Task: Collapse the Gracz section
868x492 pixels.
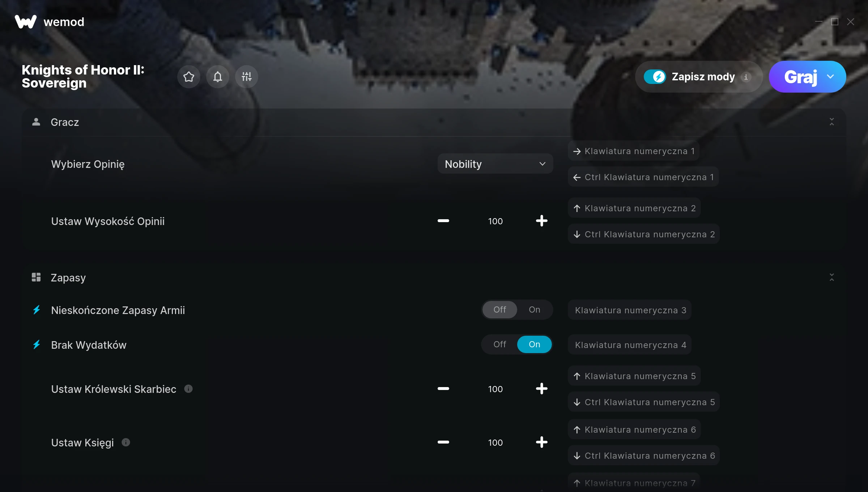Action: [832, 122]
